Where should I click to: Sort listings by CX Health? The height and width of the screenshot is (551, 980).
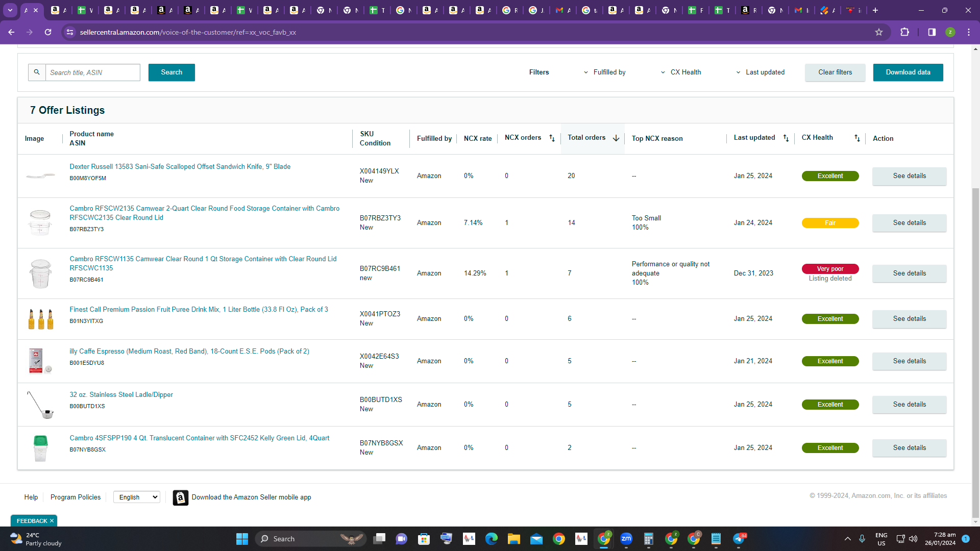click(x=857, y=138)
